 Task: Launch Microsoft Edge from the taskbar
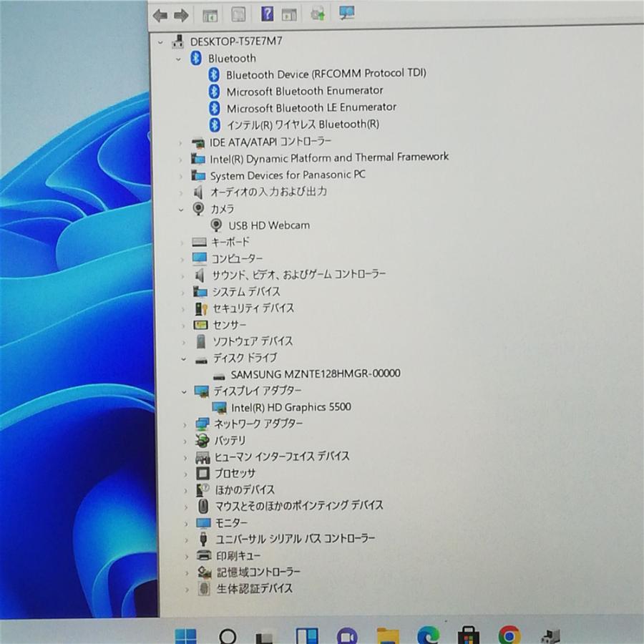coord(428,636)
